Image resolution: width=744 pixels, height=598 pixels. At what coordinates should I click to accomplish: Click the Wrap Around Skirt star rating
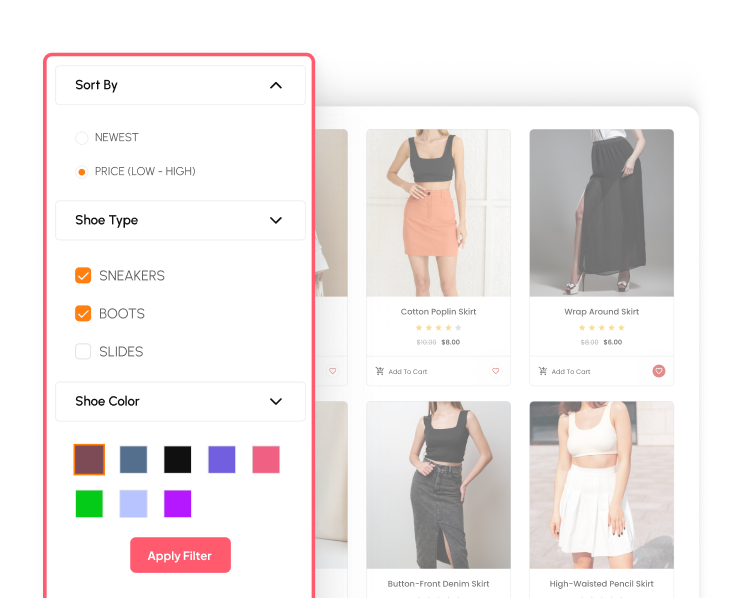[x=602, y=327]
